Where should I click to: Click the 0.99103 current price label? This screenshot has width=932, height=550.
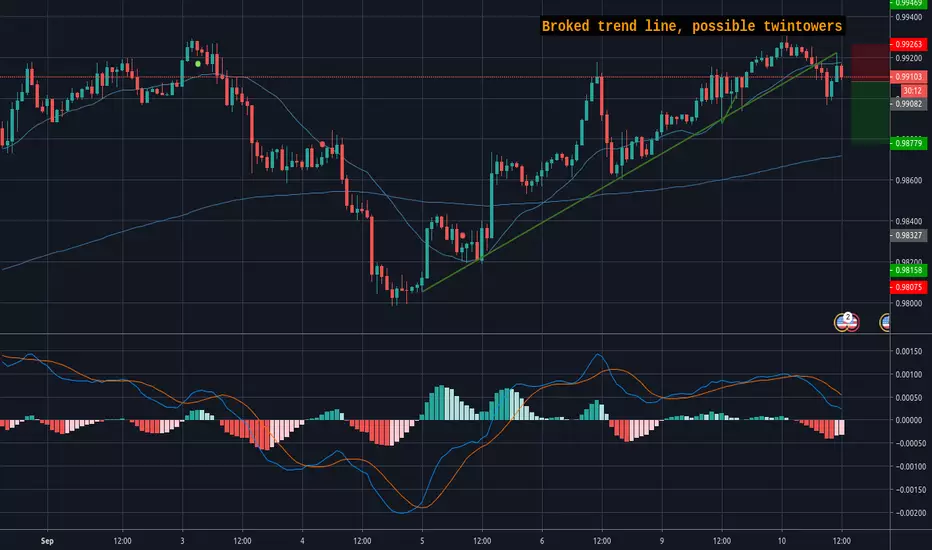click(908, 77)
